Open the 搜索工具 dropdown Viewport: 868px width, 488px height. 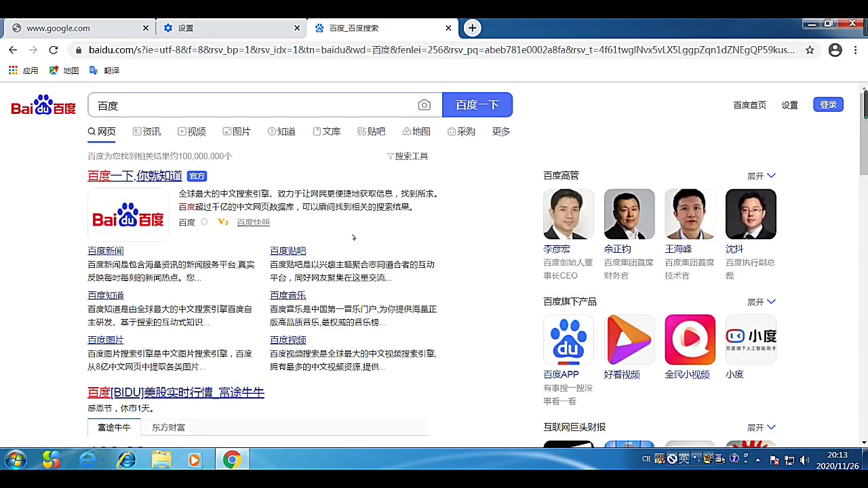(x=409, y=156)
